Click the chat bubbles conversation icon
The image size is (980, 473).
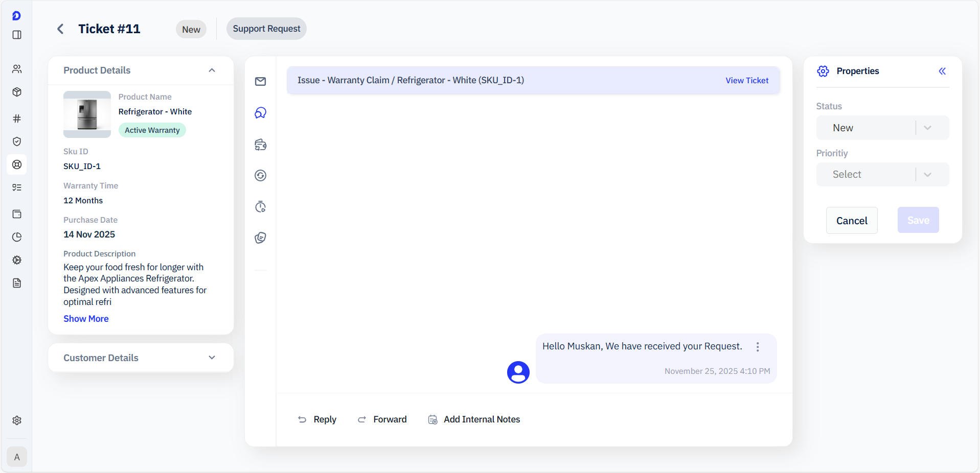click(x=260, y=113)
